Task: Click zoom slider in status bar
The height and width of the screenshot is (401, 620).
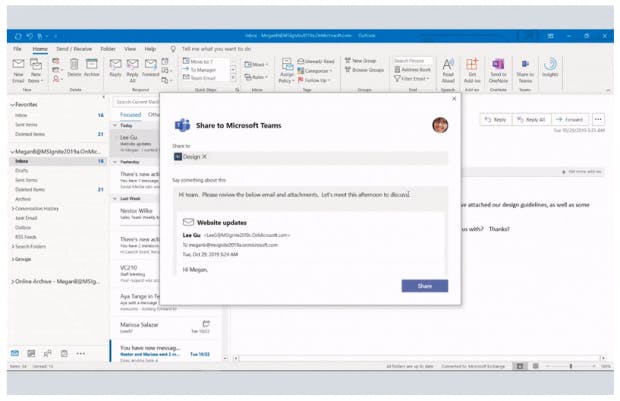Action: 571,366
